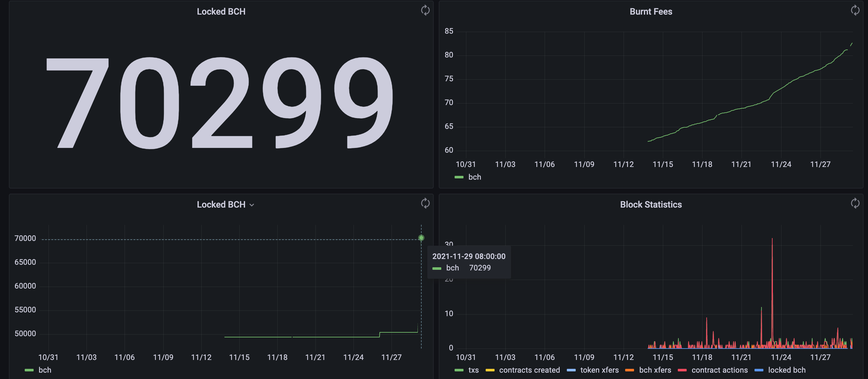Open the Locked BCH graph panel menu chevron

(x=252, y=205)
